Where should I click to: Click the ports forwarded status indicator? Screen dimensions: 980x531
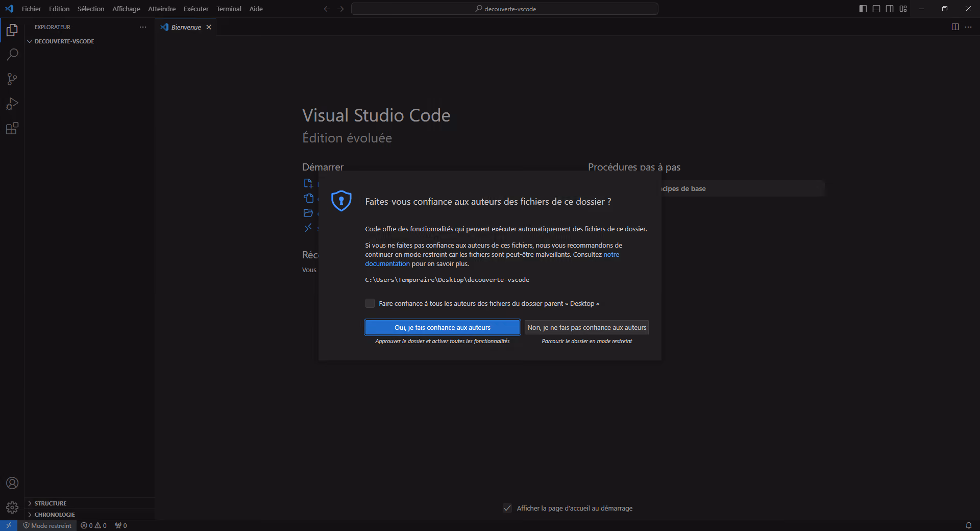pos(121,525)
